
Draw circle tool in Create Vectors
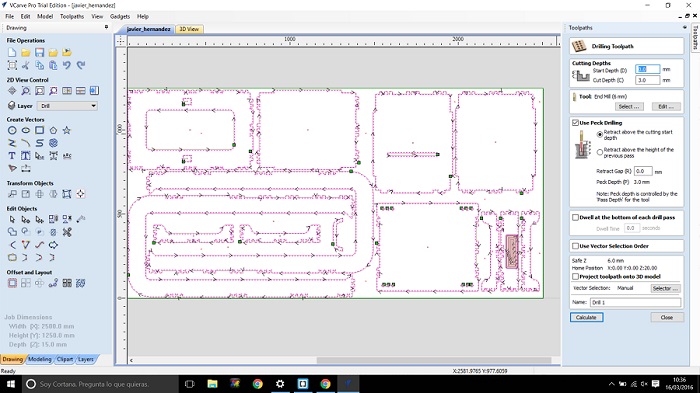[12, 130]
